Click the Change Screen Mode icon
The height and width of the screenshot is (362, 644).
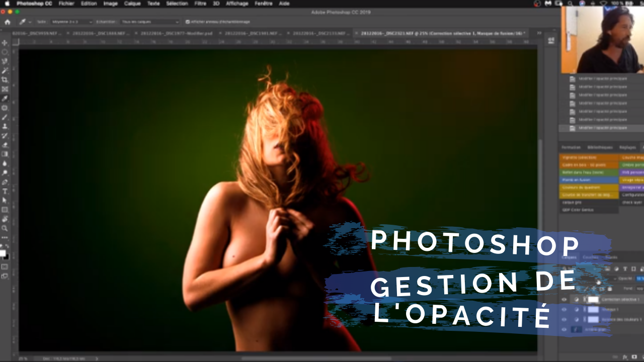5,276
